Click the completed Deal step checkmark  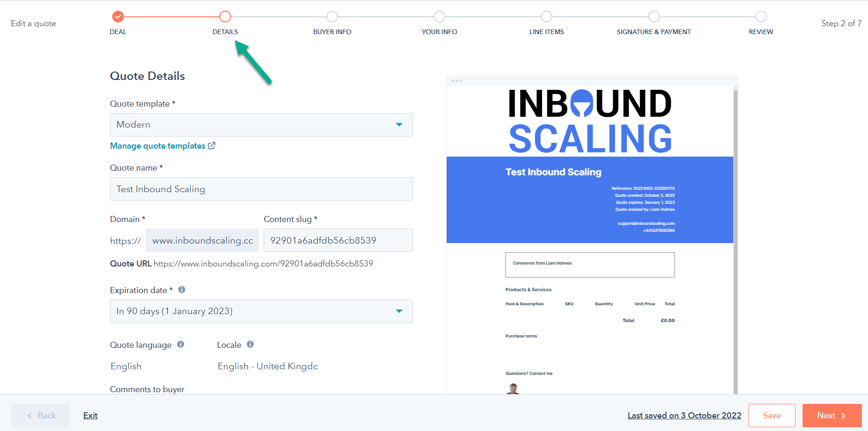click(118, 17)
